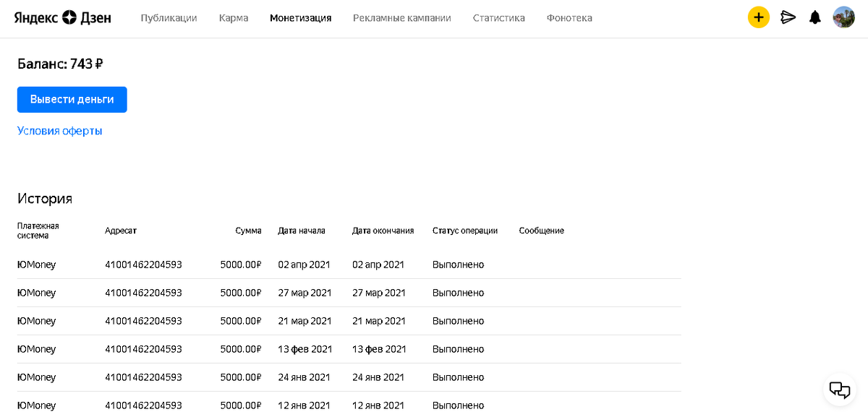Click the yellow plus create button
Viewport: 868px width, 417px height.
758,17
